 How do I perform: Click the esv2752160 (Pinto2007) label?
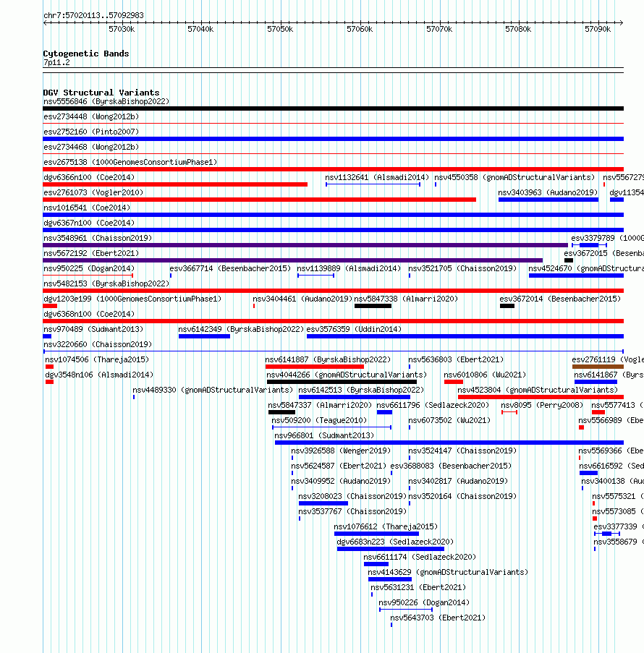pyautogui.click(x=91, y=132)
